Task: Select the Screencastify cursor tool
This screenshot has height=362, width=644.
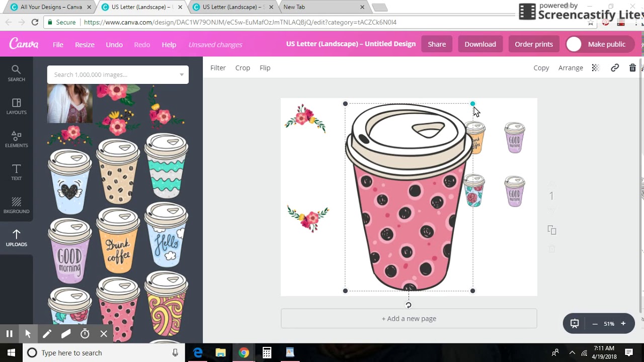Action: point(28,334)
